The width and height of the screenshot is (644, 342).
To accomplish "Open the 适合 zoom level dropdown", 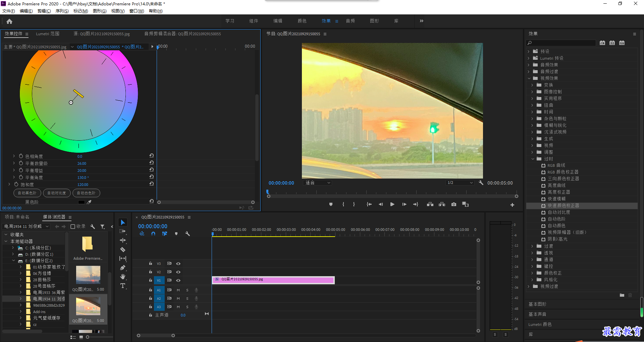I will 317,183.
